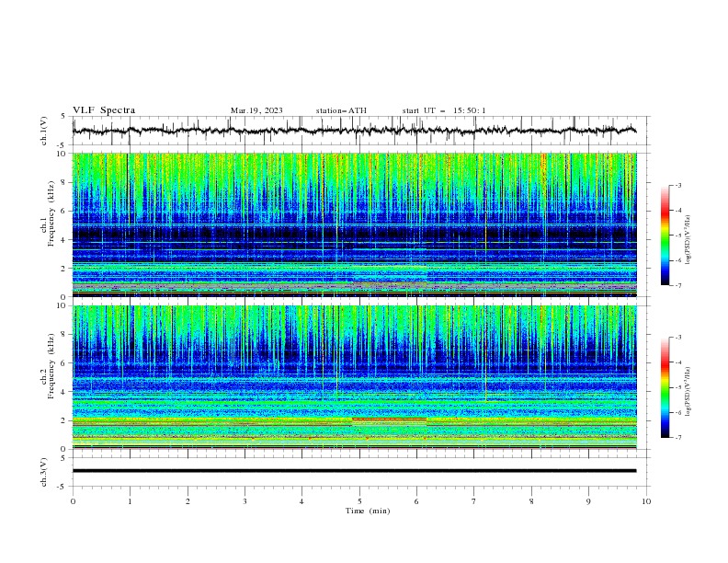Click the 7 tick on the time axis
Viewport: 728px width, 563px height.
(x=474, y=501)
